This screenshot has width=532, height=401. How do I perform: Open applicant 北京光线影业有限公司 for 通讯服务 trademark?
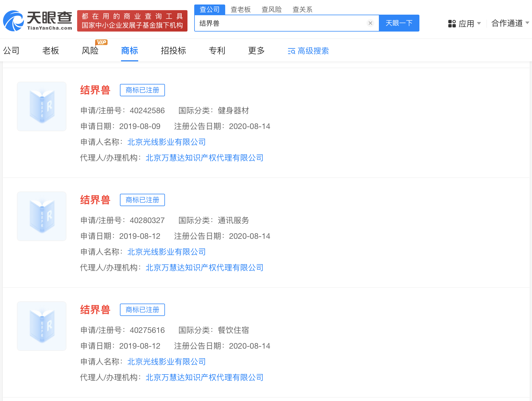(167, 252)
